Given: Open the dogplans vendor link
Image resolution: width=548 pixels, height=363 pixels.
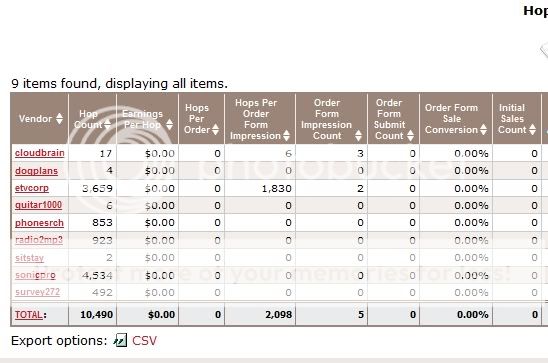Looking at the screenshot, I should click(x=36, y=171).
